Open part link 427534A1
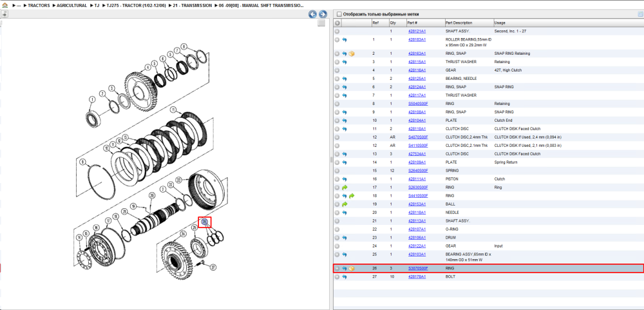The height and width of the screenshot is (310, 644). (x=417, y=154)
